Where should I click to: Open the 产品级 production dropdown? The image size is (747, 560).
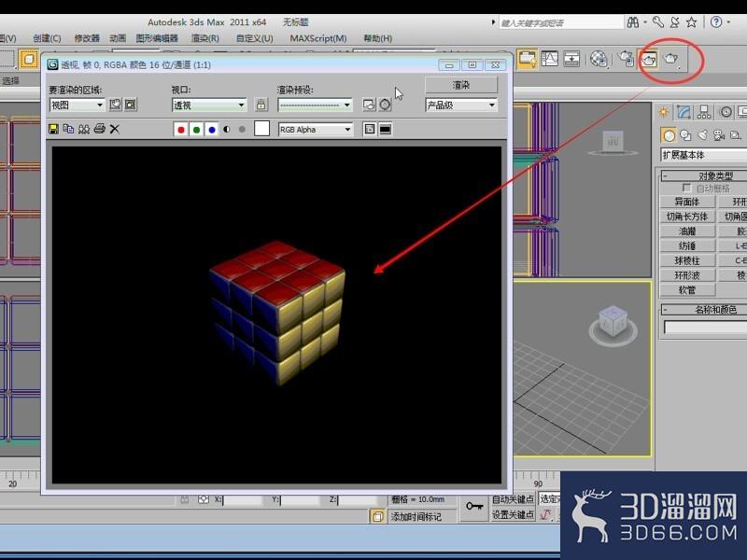pos(461,105)
